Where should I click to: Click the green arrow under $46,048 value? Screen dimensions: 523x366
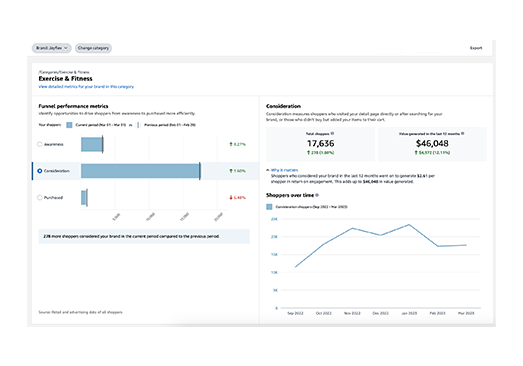pos(416,152)
